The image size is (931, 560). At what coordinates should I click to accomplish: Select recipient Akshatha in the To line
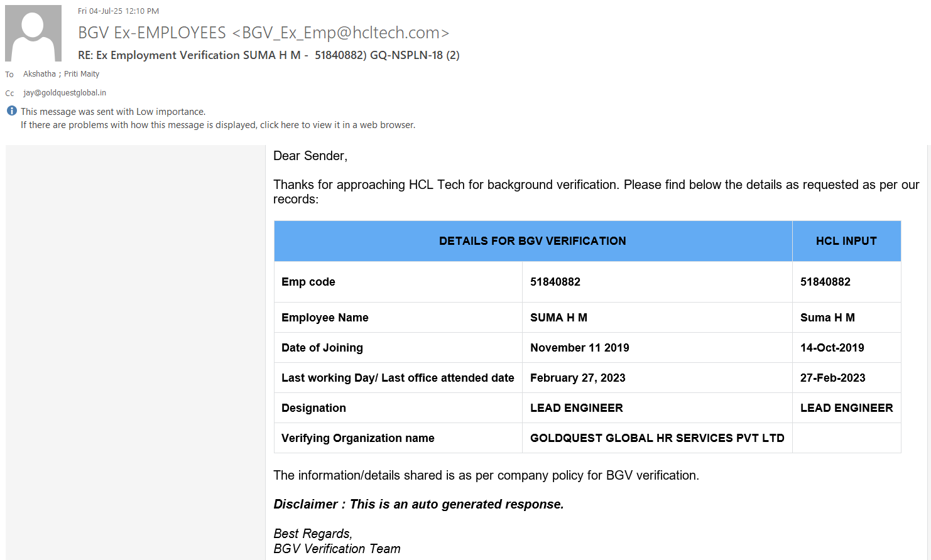[40, 74]
